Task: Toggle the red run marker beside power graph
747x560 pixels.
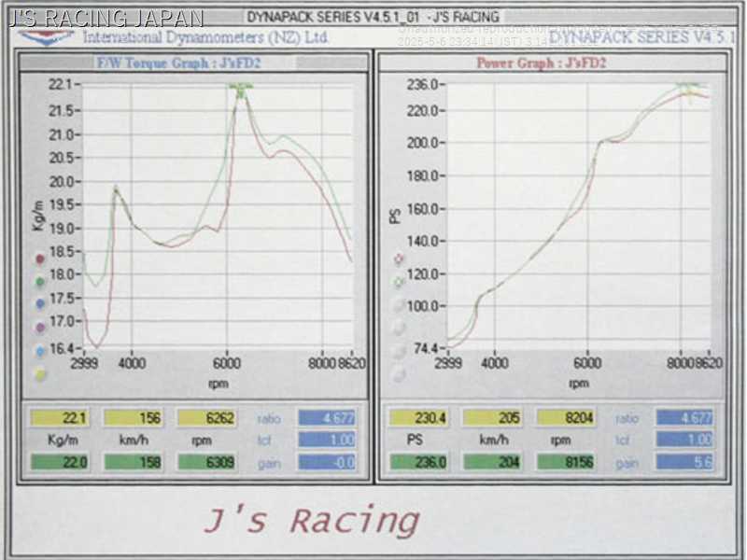Action: (x=399, y=259)
